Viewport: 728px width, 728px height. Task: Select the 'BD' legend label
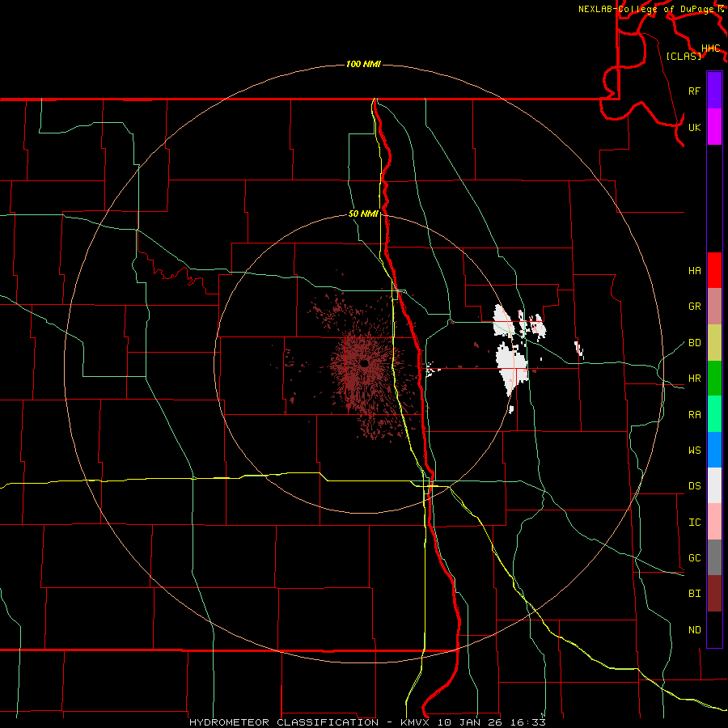click(694, 343)
